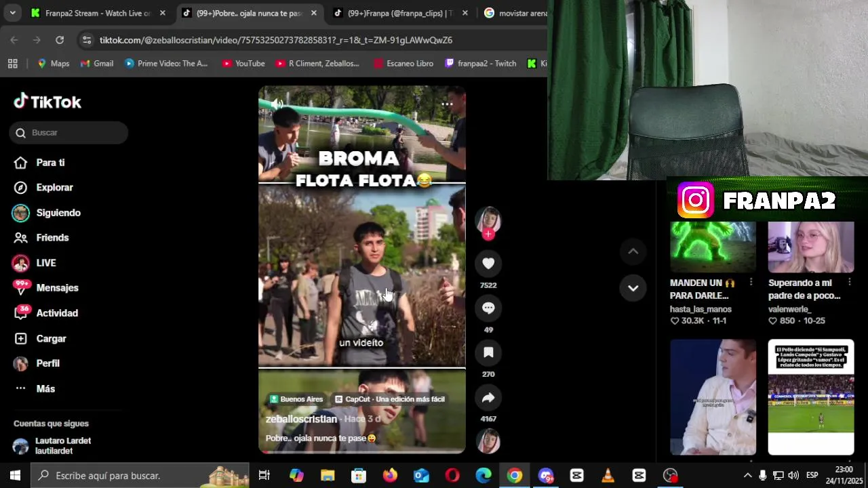The width and height of the screenshot is (868, 488).
Task: Open options for Superando a mi padre video
Action: pyautogui.click(x=849, y=283)
